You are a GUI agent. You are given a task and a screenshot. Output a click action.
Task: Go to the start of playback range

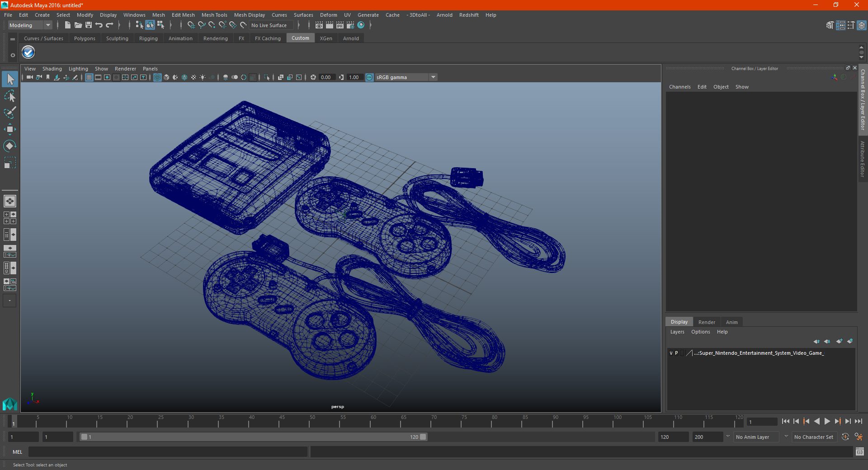click(x=786, y=421)
